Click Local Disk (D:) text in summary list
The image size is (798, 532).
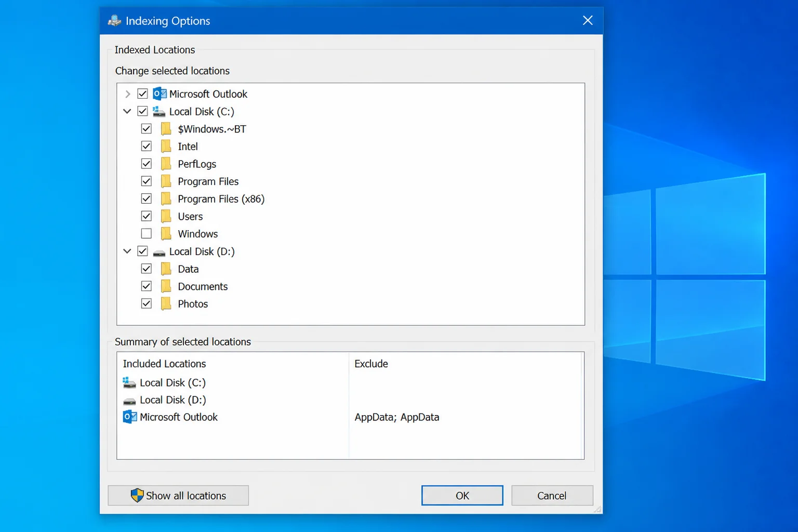click(173, 400)
